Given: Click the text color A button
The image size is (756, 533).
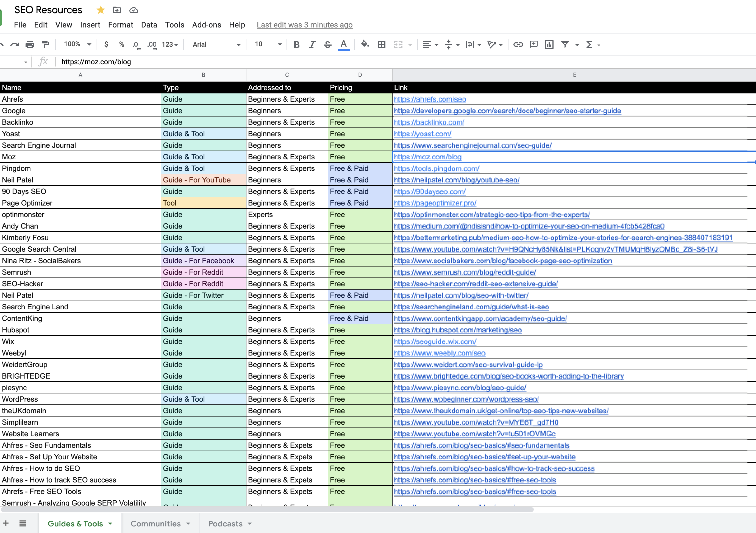Looking at the screenshot, I should (343, 45).
